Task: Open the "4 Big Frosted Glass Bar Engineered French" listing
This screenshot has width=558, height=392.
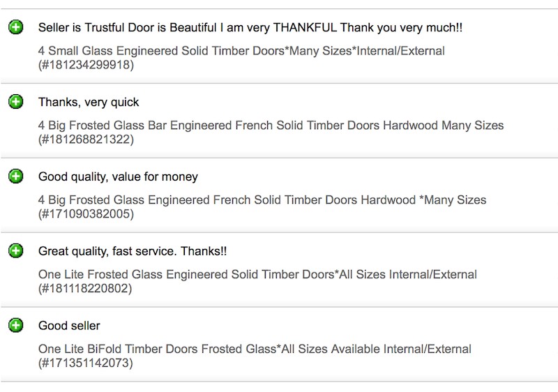Action: point(271,126)
